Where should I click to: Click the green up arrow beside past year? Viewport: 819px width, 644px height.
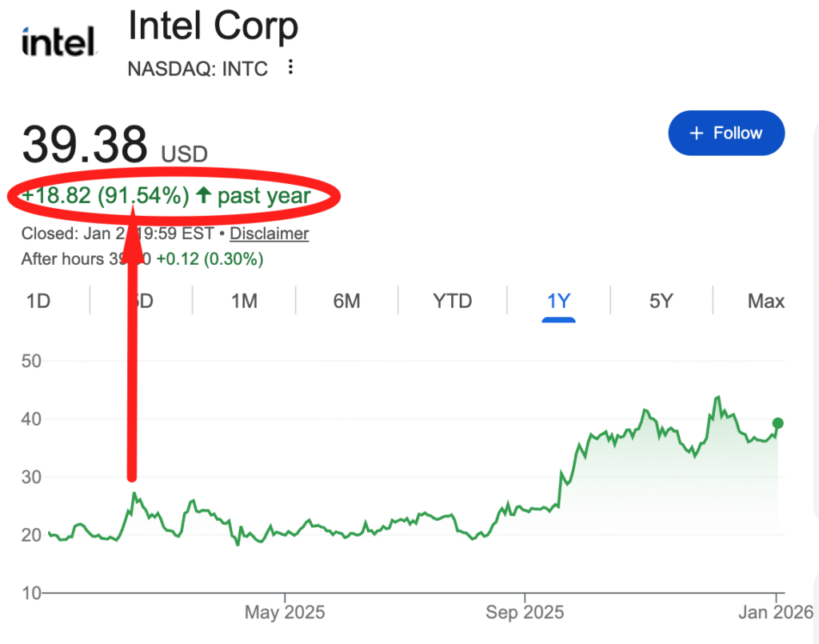click(203, 195)
